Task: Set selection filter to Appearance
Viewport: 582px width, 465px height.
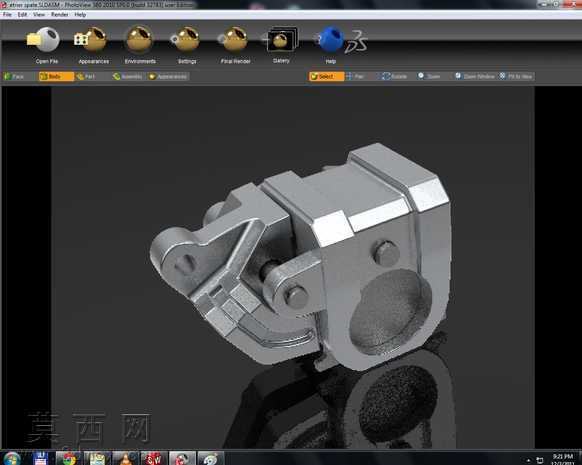Action: (x=168, y=76)
